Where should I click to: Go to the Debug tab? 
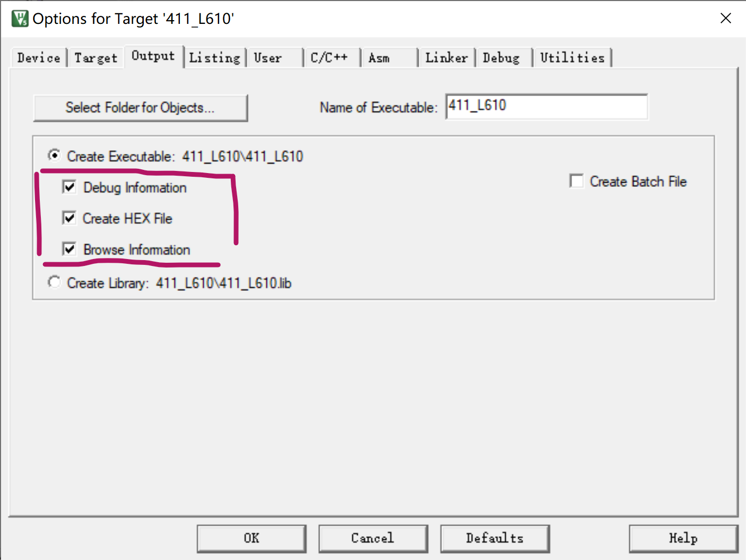click(x=504, y=58)
